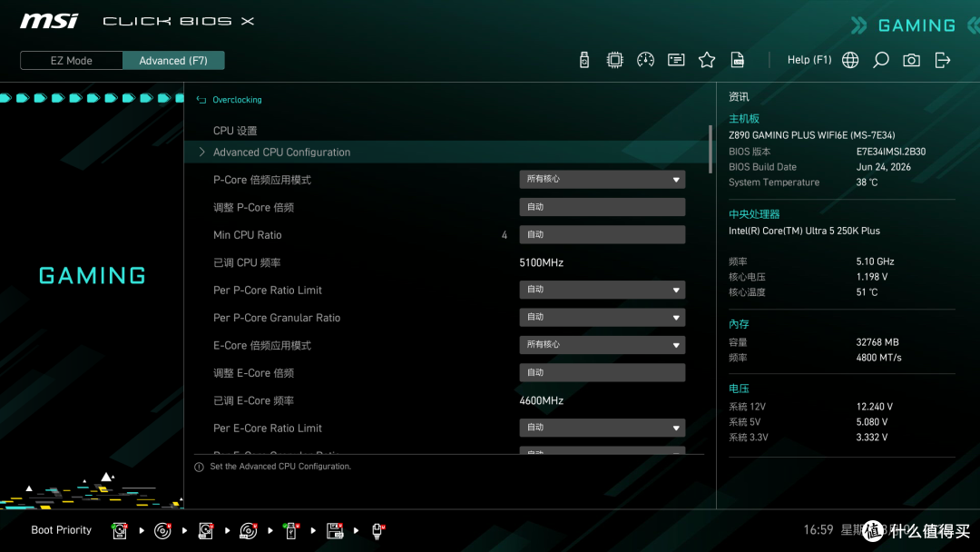Click the Min CPU Ratio input field
This screenshot has width=980, height=552.
coord(602,234)
